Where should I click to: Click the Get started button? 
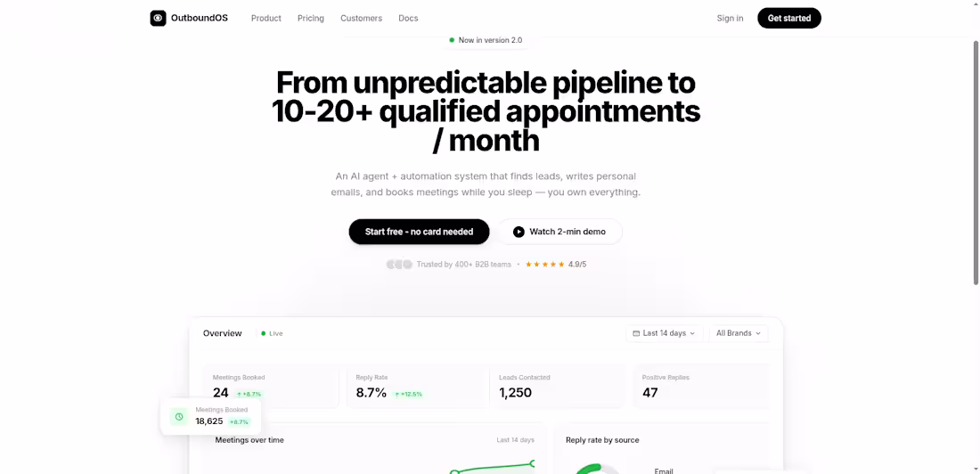[x=789, y=18]
